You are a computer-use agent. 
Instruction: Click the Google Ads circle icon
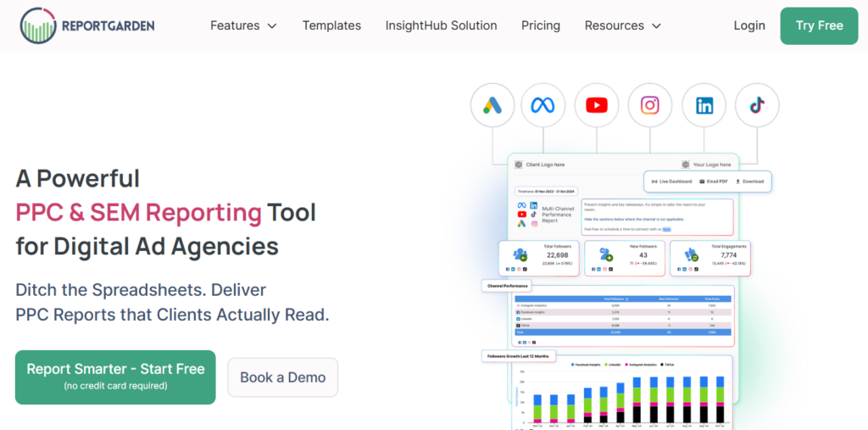[x=492, y=105]
